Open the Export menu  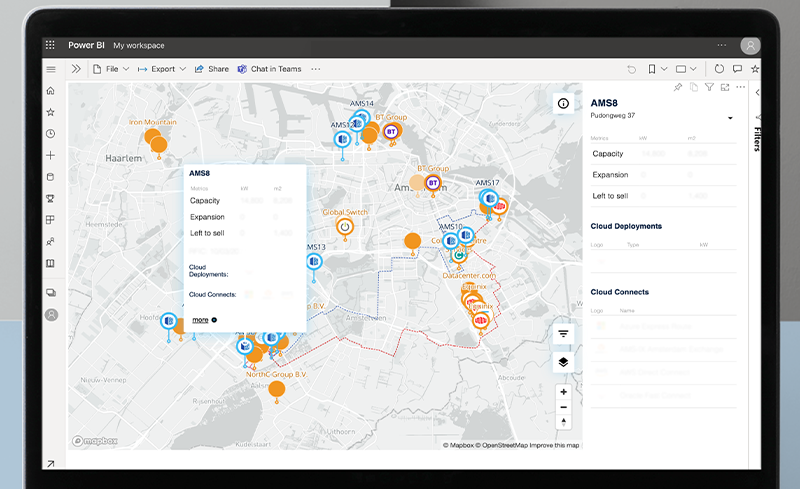[x=161, y=69]
